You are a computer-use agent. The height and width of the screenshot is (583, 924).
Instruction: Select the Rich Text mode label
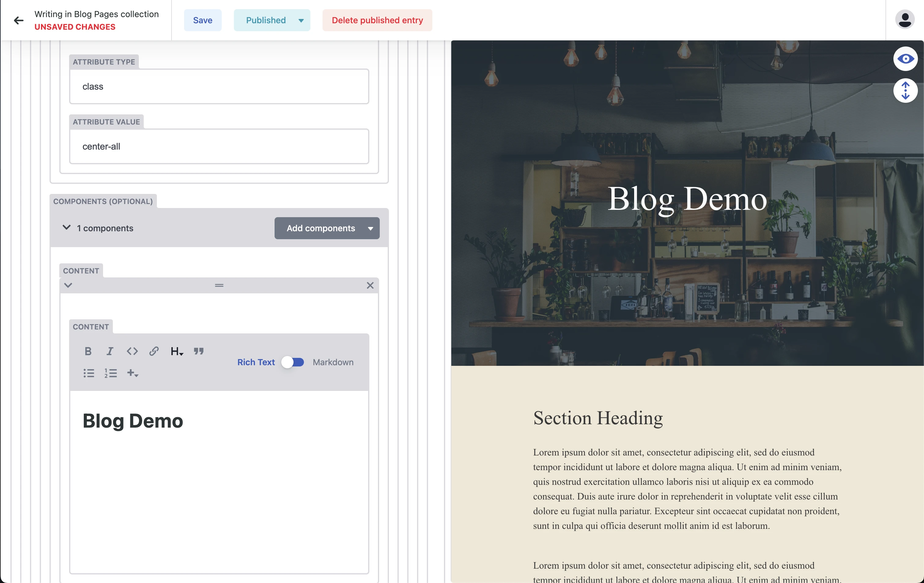(256, 362)
